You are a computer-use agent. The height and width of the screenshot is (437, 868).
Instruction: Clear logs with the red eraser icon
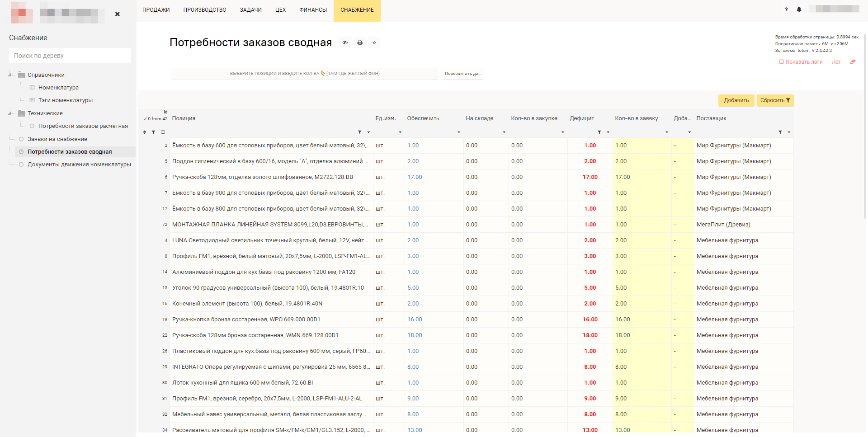[x=853, y=62]
